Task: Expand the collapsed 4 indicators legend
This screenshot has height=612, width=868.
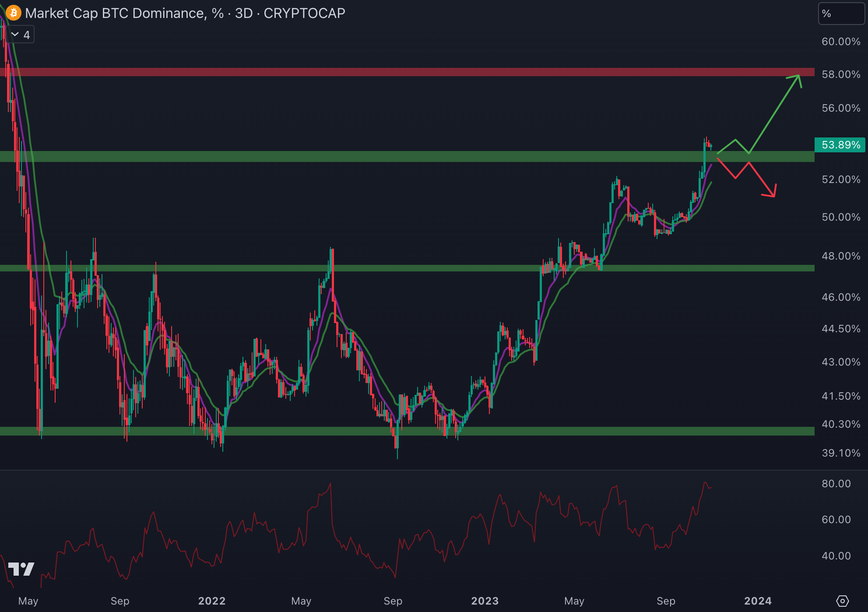Action: pyautogui.click(x=21, y=35)
